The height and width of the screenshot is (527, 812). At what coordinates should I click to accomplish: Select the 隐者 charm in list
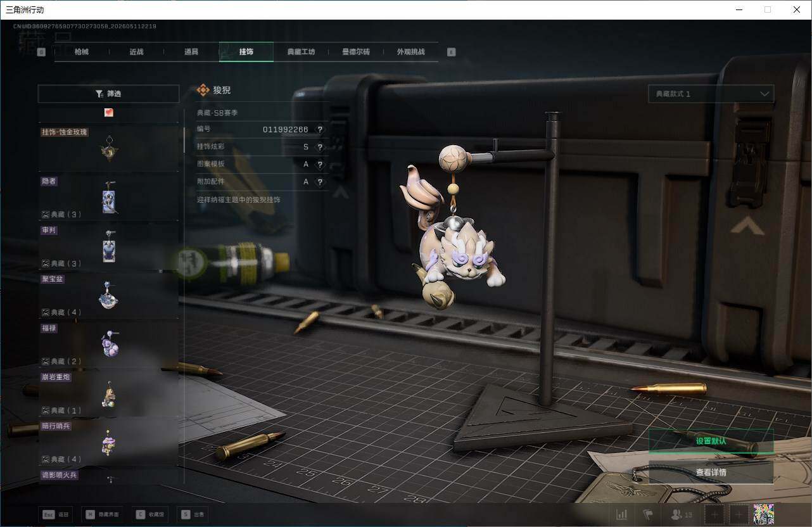point(109,197)
